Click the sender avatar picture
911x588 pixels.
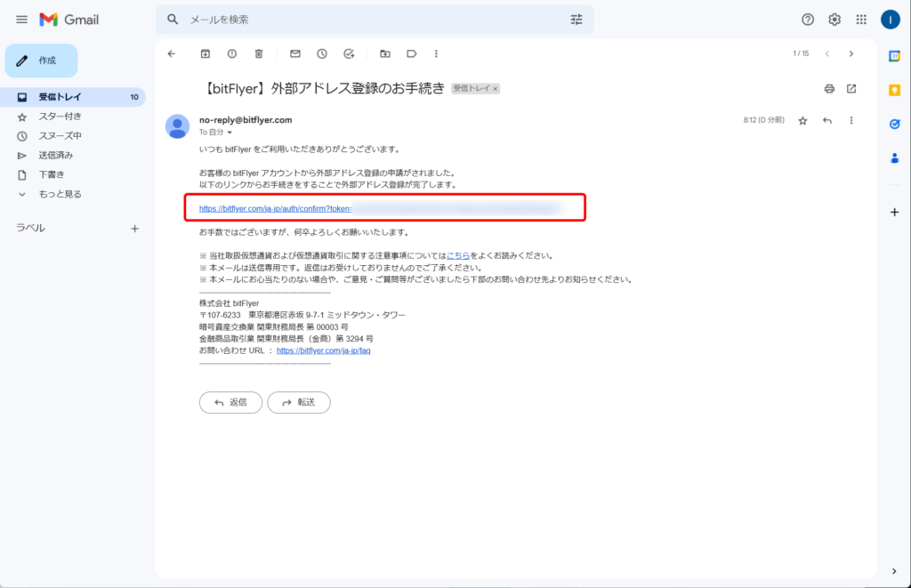(177, 126)
